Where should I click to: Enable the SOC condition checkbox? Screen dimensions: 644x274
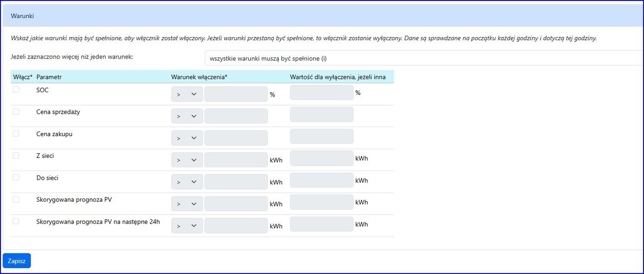[16, 90]
